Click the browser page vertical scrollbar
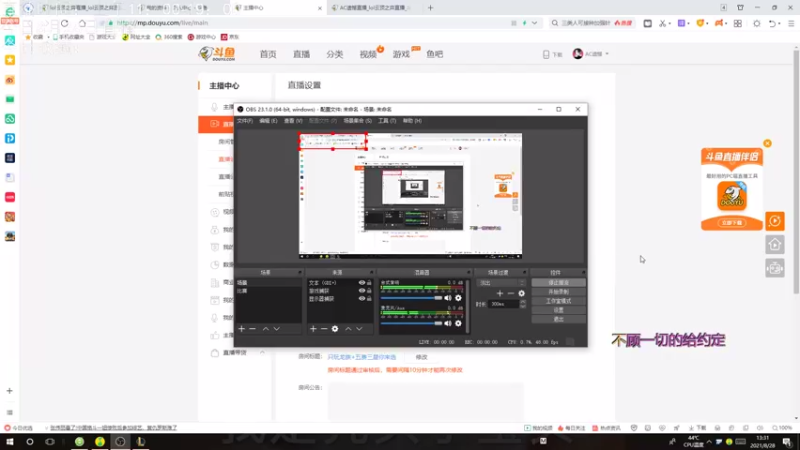 coord(796,171)
